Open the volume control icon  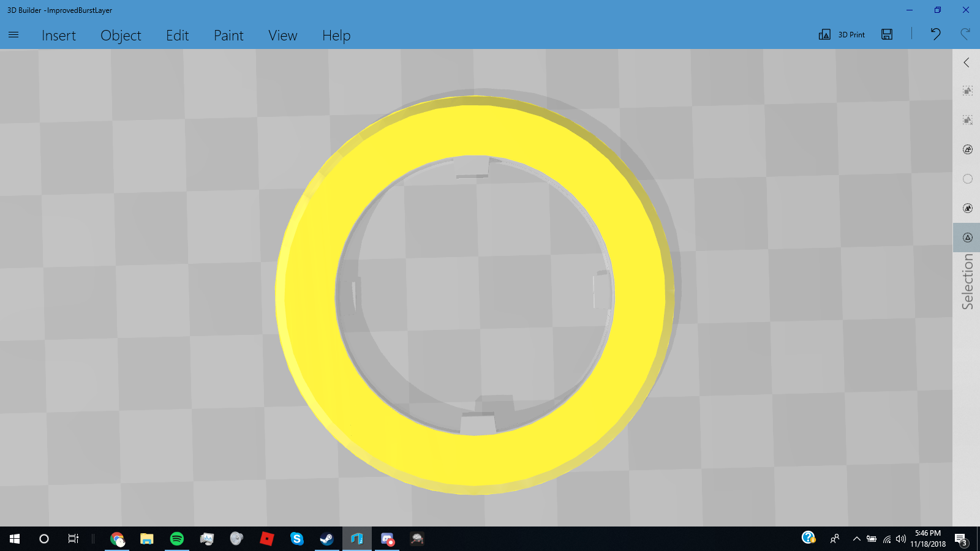pos(900,539)
